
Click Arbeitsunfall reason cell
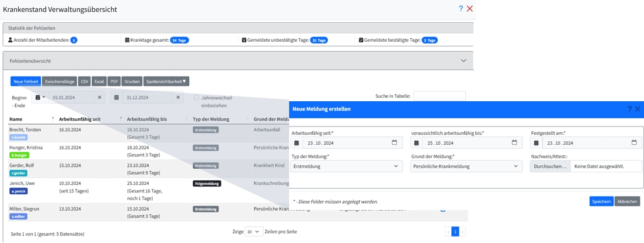pos(267,129)
